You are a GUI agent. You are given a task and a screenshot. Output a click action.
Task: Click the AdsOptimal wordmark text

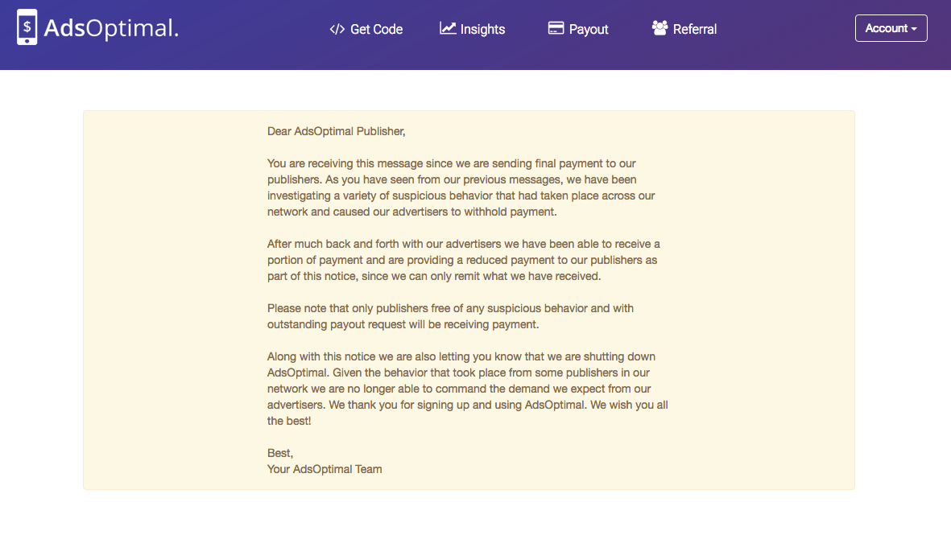click(111, 28)
